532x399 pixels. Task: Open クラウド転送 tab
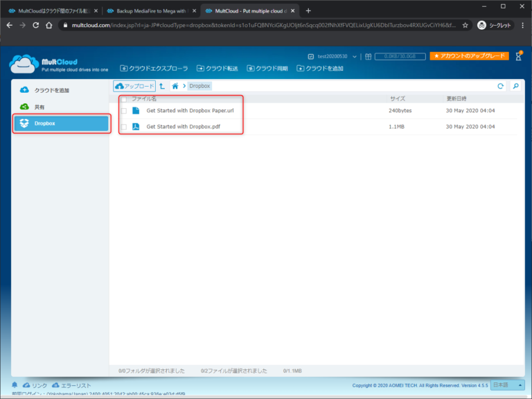click(218, 69)
